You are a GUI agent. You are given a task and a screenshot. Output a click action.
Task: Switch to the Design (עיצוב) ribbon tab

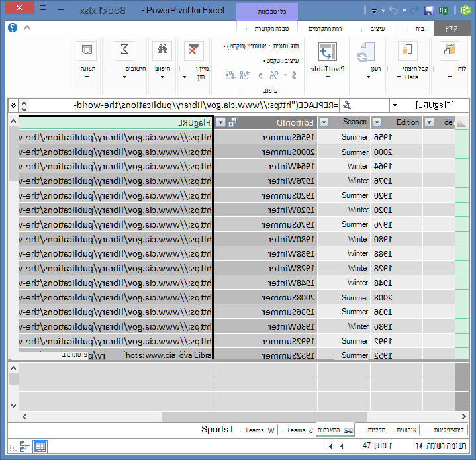[377, 29]
